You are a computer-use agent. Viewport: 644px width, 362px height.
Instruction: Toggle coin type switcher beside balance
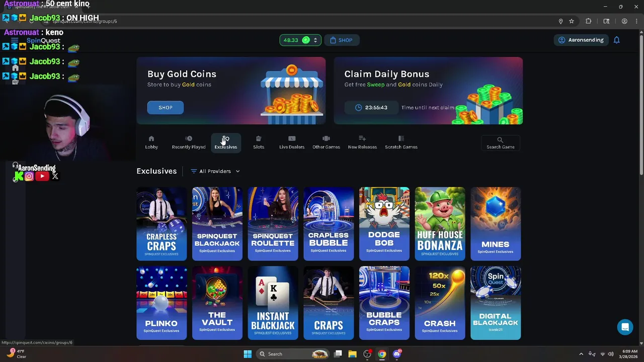315,40
